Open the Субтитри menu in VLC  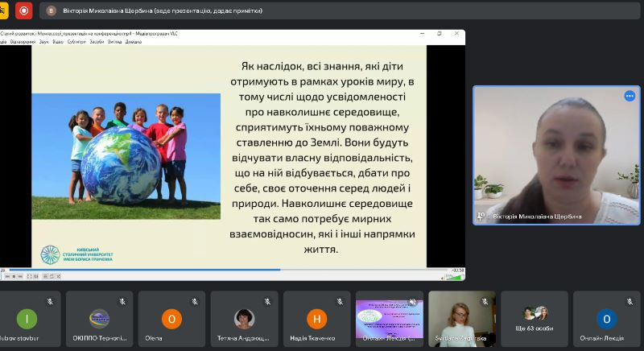[x=76, y=42]
